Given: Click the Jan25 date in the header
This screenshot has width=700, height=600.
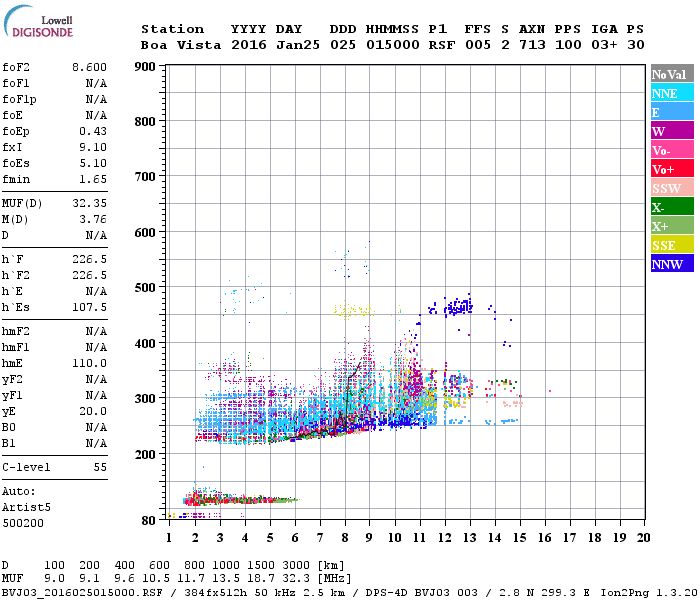Looking at the screenshot, I should tap(298, 45).
